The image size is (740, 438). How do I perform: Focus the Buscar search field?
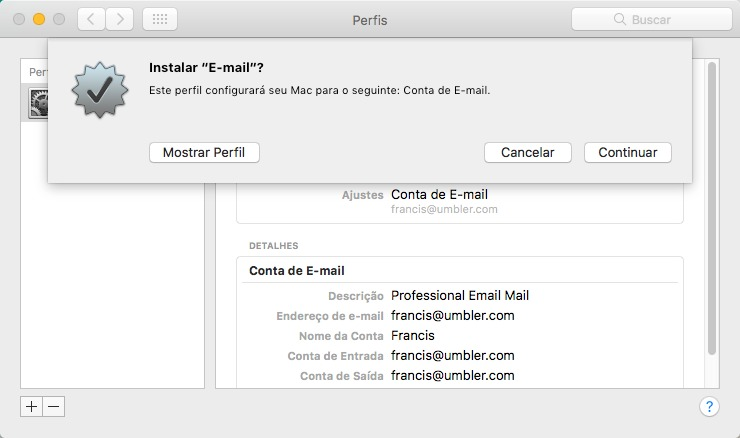coord(660,20)
